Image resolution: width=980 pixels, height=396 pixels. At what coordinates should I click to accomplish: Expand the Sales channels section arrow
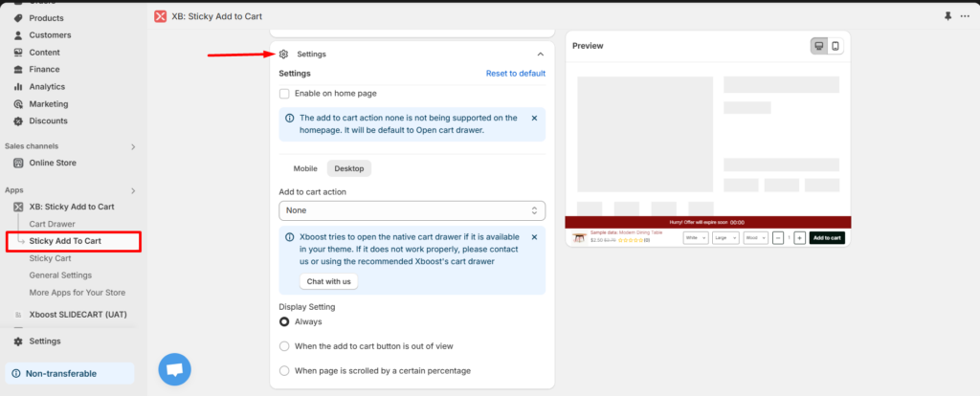coord(133,146)
